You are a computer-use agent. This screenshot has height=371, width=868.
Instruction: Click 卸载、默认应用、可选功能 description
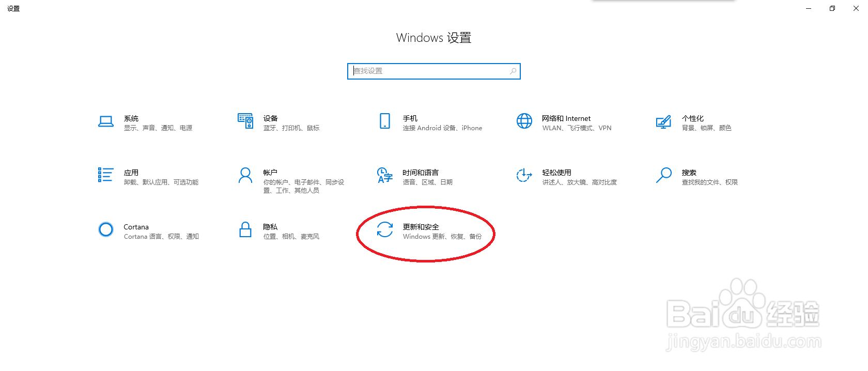pos(161,182)
